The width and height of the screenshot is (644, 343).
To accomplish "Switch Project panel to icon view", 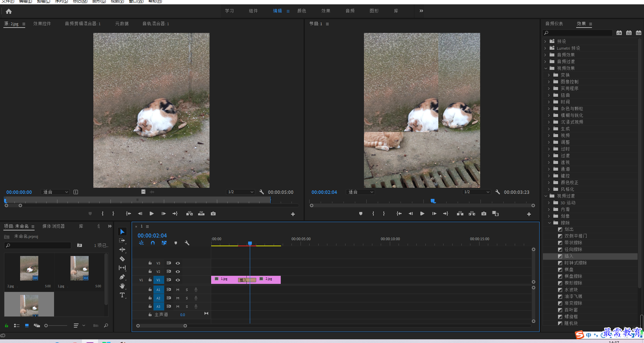I will (27, 326).
